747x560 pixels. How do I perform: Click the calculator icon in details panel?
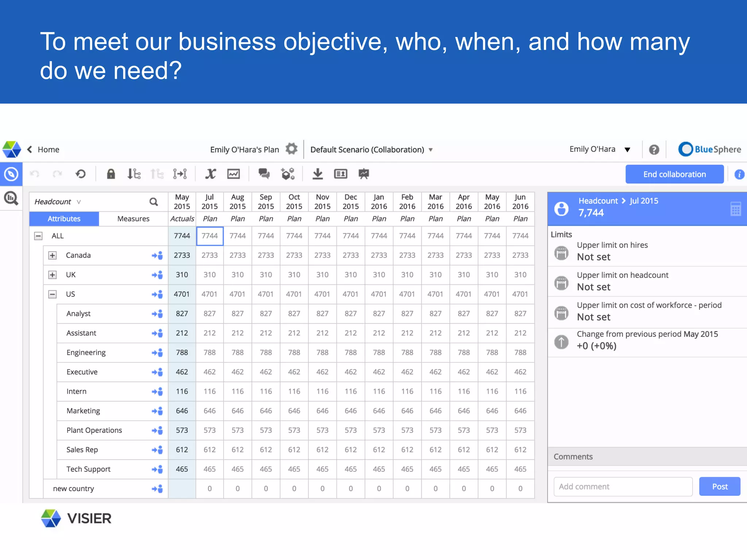click(x=736, y=209)
